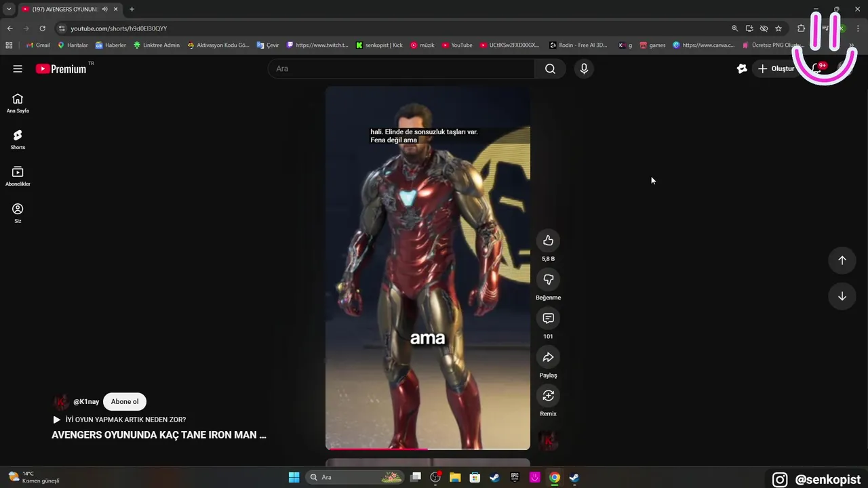
Task: Open the YouTube bookmark
Action: coord(457,45)
